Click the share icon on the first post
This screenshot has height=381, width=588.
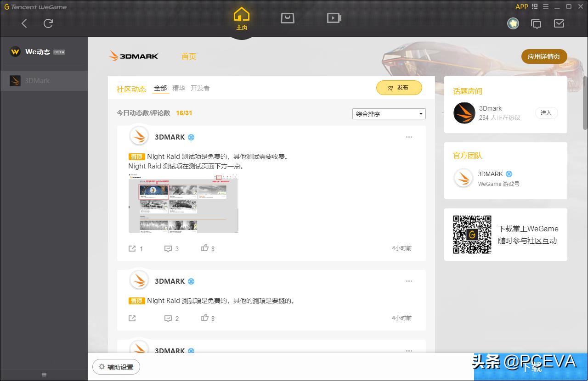coord(132,248)
